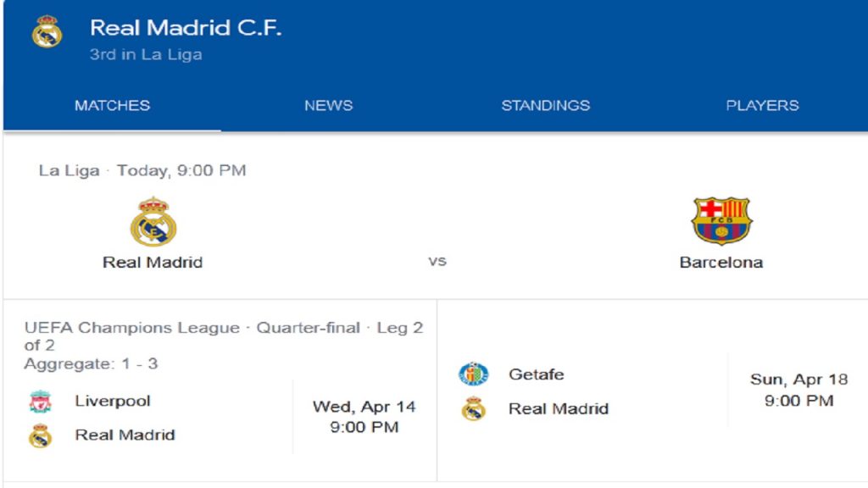The height and width of the screenshot is (488, 868).
Task: Open the Matches tab
Action: coord(113,106)
